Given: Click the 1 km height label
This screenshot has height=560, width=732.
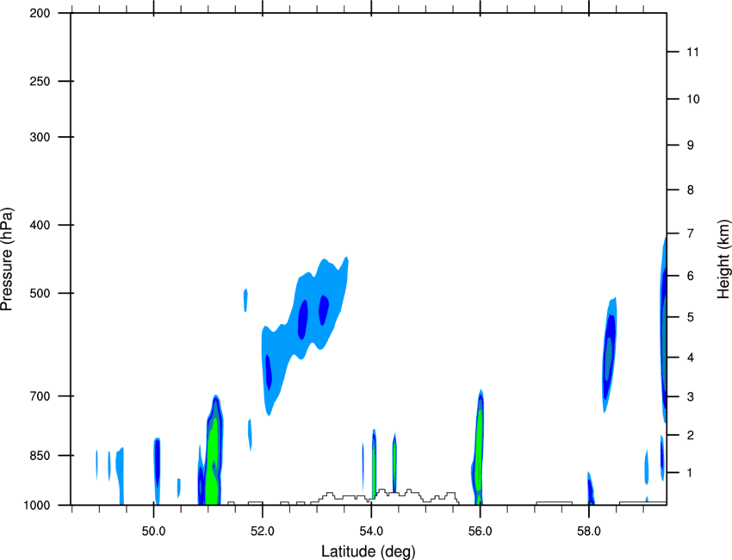Looking at the screenshot, I should (691, 473).
